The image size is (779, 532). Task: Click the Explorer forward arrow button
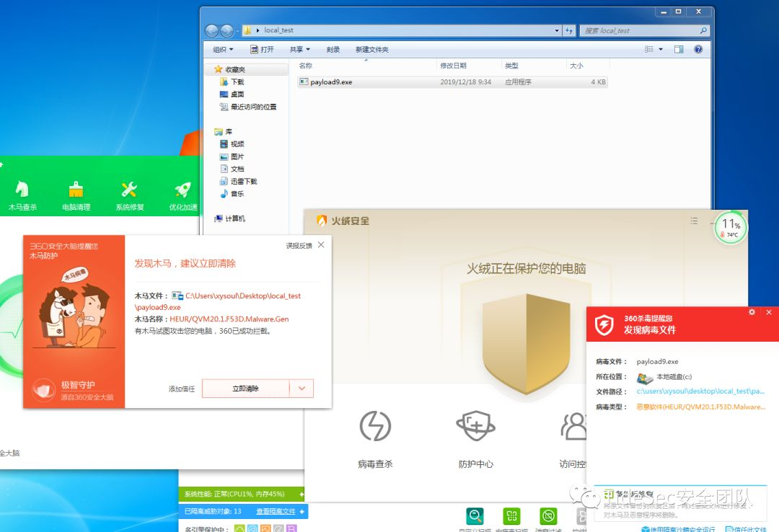pos(226,31)
